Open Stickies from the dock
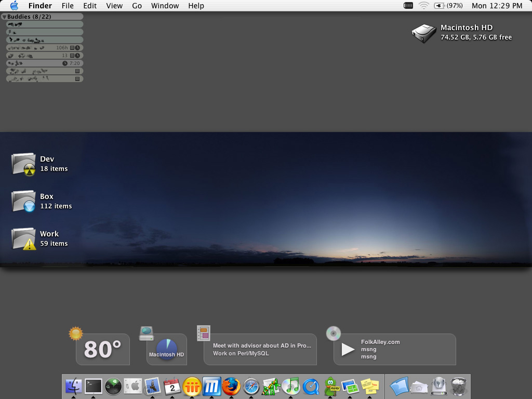The image size is (532, 399). [x=370, y=387]
